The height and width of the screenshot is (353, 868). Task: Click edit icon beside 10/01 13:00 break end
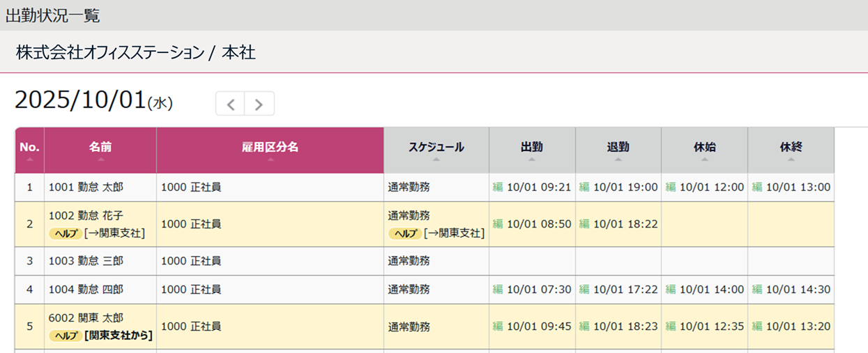click(757, 187)
